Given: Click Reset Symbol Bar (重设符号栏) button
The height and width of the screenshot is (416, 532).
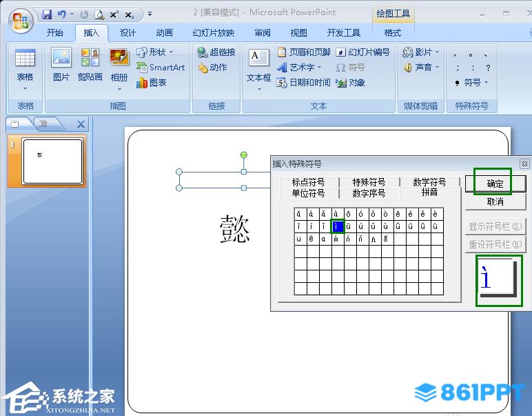Looking at the screenshot, I should (x=495, y=244).
